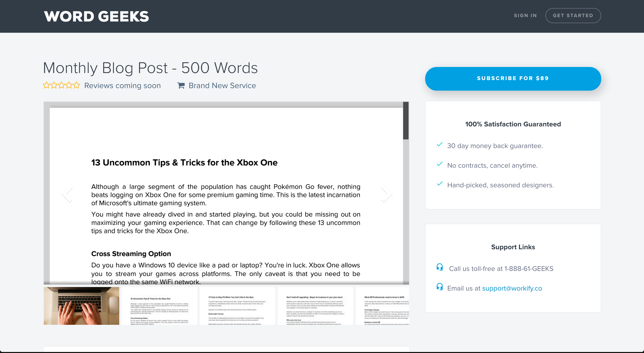Click the headset icon beside Email us
Viewport: 644px width, 353px height.
tap(439, 287)
